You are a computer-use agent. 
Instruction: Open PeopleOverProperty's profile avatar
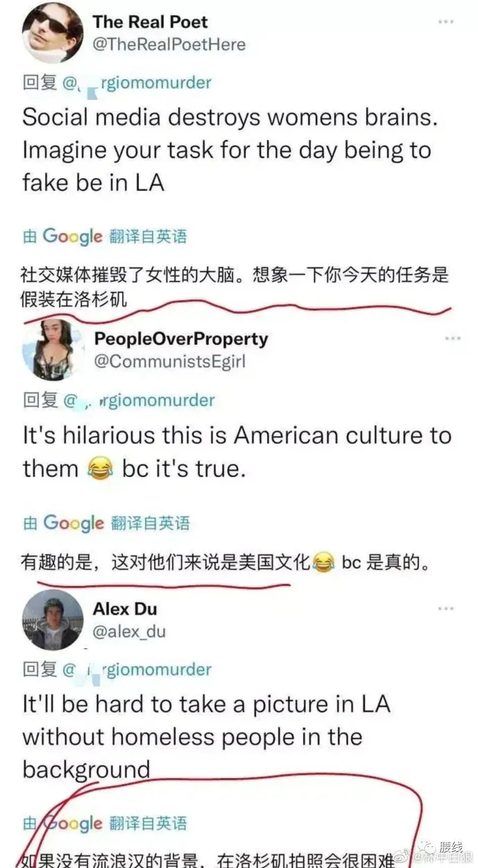(x=52, y=350)
